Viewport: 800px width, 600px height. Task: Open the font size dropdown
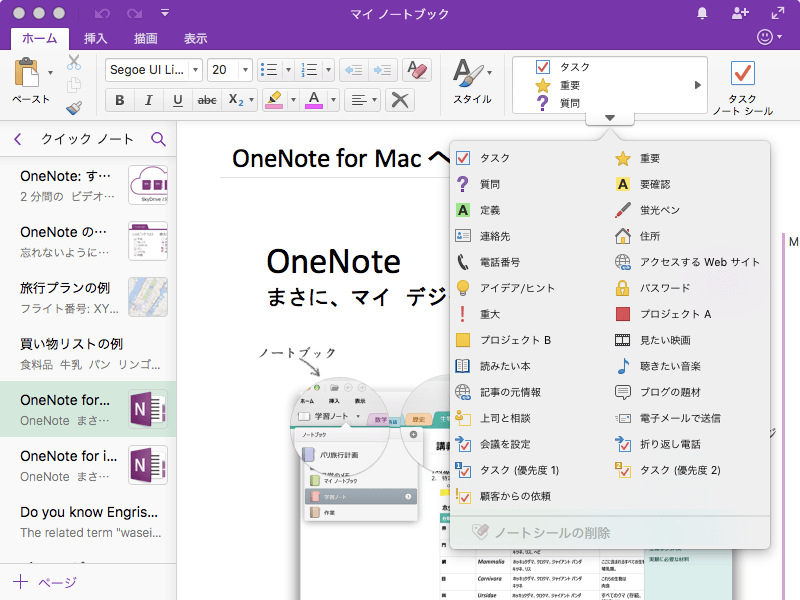[245, 69]
